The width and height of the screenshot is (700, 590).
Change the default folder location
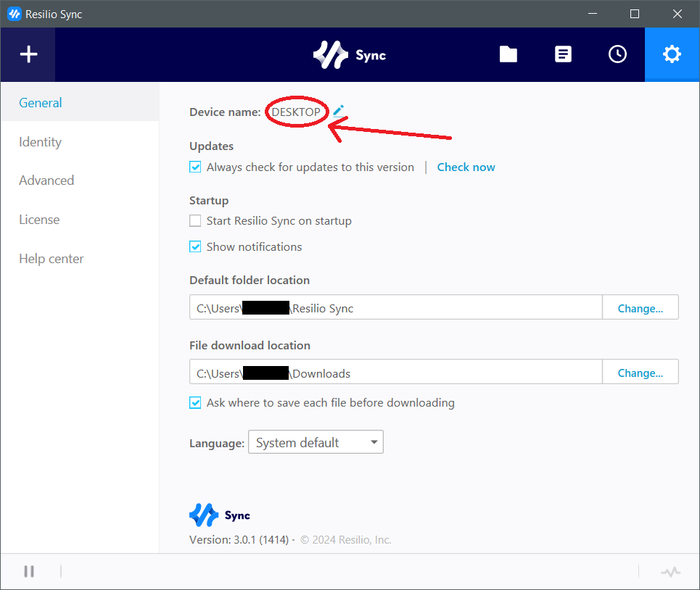(x=641, y=308)
